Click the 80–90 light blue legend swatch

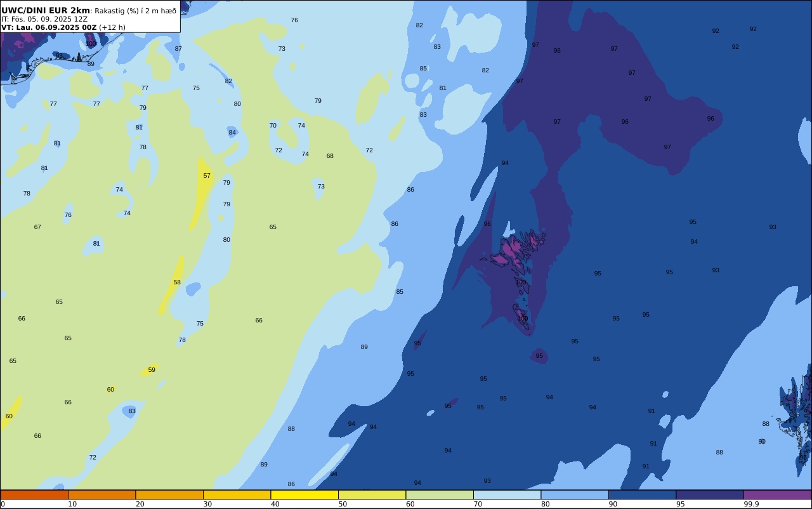pyautogui.click(x=575, y=494)
